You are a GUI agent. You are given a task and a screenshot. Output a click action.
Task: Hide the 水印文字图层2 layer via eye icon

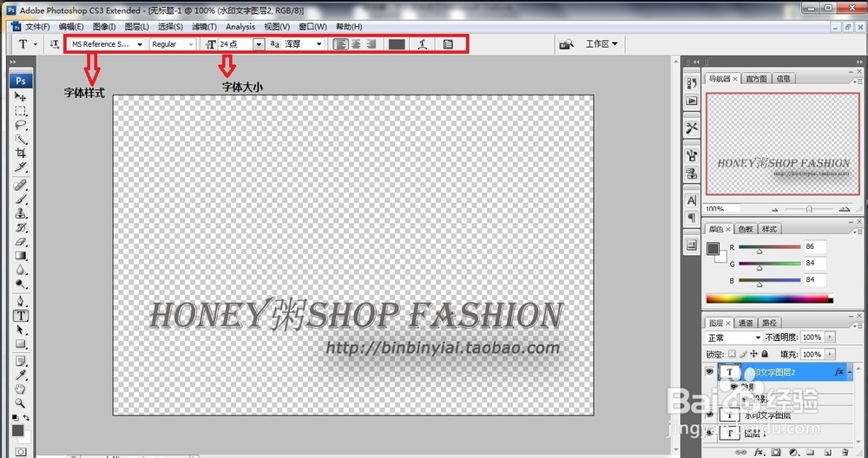pos(709,372)
